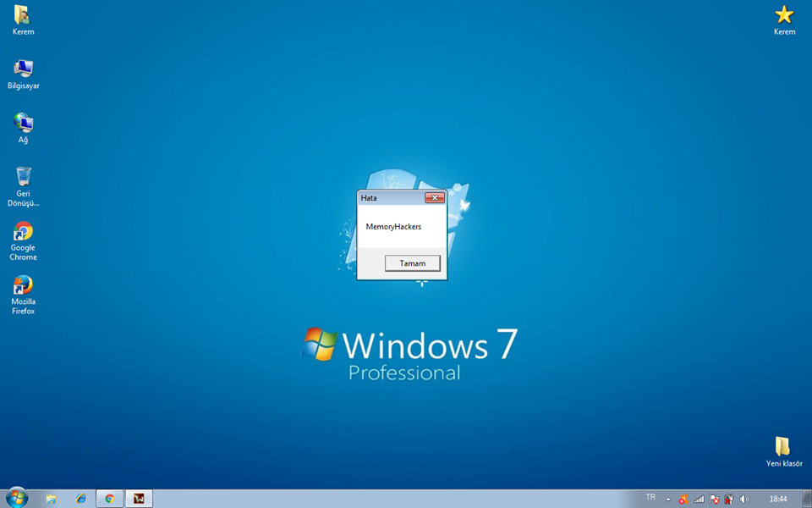The image size is (812, 508).
Task: Click the MemoryHackers message text
Action: [x=393, y=227]
